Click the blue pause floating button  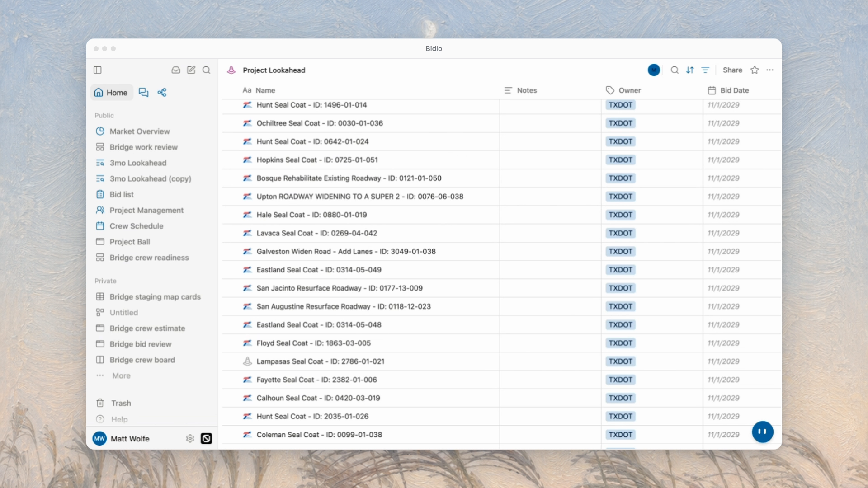(x=763, y=432)
